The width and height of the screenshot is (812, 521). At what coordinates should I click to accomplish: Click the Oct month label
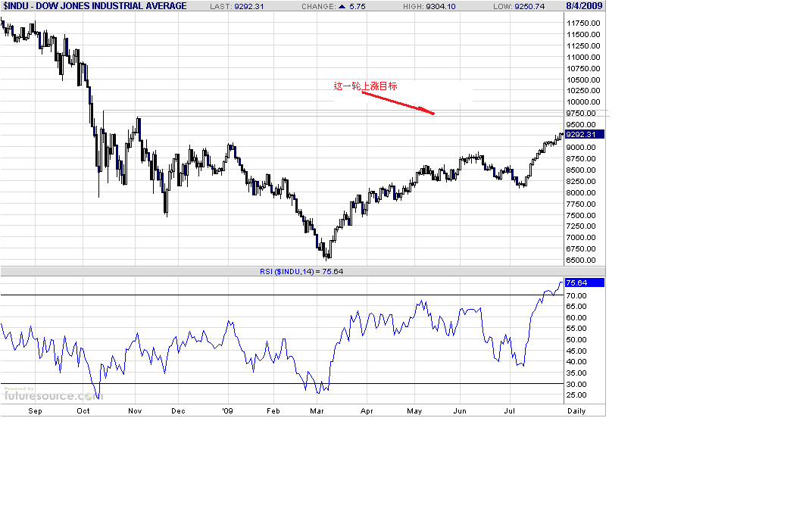coord(83,411)
